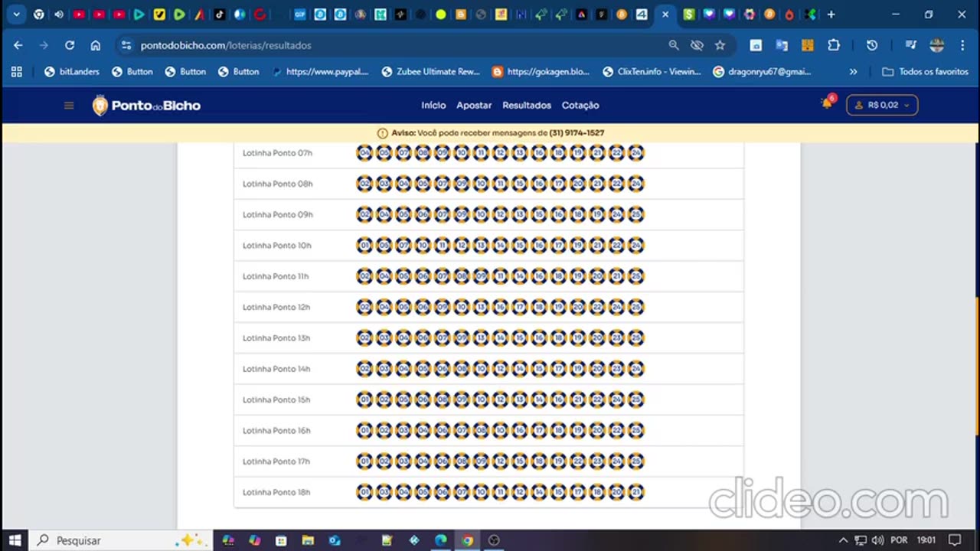Open the browser history clock icon

[871, 45]
